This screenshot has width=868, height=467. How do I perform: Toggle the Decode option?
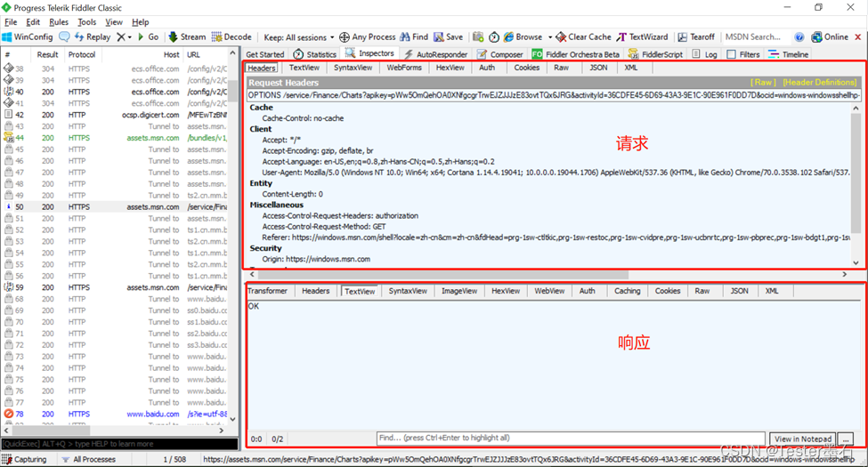[x=232, y=37]
